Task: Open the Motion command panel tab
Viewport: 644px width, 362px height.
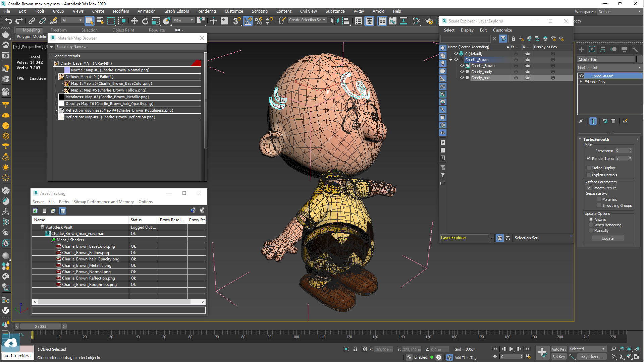Action: tap(613, 49)
